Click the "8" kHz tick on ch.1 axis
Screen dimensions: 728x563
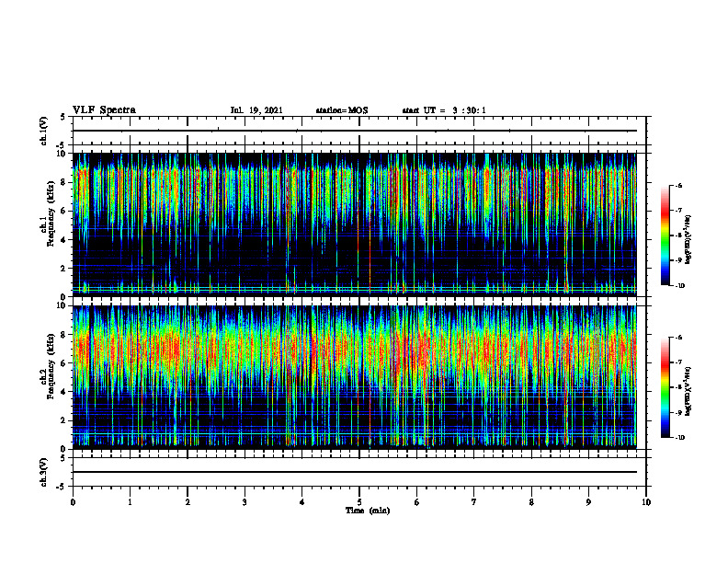coord(64,182)
